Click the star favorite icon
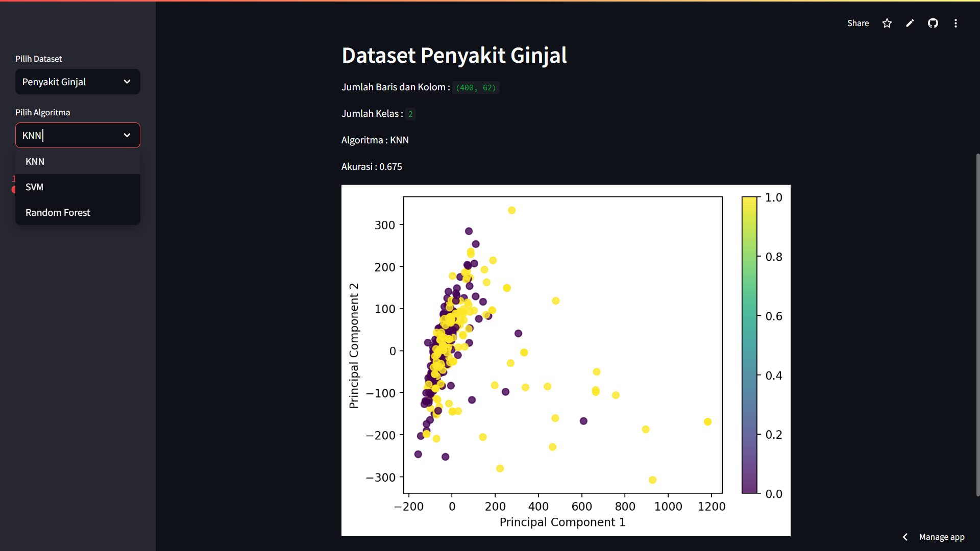 [x=887, y=23]
